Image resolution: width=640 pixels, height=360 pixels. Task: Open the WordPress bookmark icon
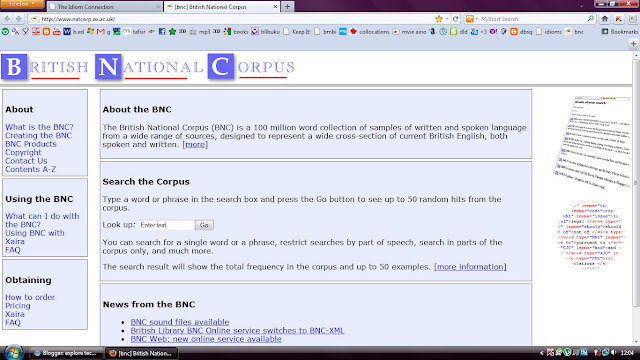443,31
